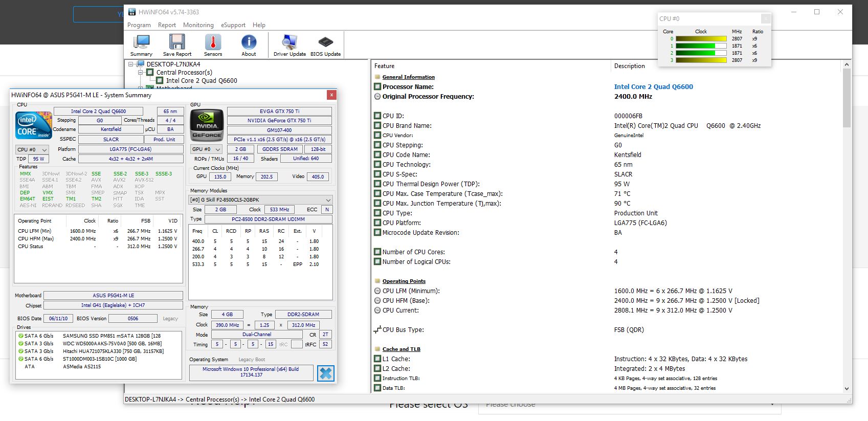Click the EVGA GTX 750 Ti field
This screenshot has width=868, height=421.
(x=279, y=111)
